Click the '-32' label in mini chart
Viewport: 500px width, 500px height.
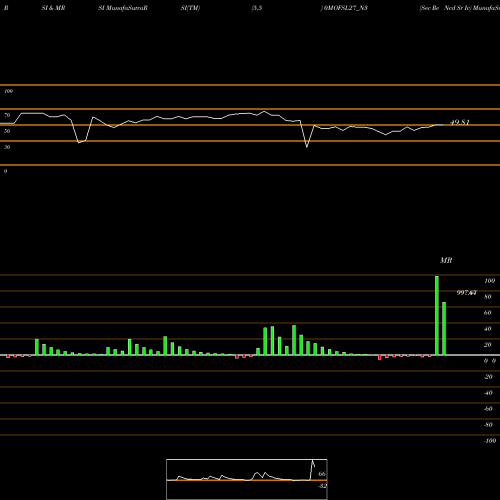[x=322, y=486]
